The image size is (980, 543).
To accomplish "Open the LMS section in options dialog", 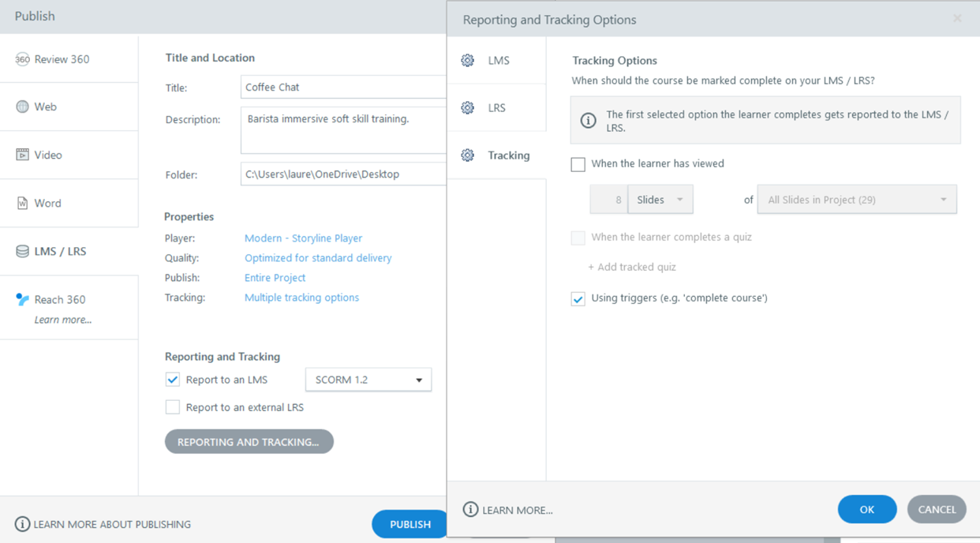I will tap(496, 60).
